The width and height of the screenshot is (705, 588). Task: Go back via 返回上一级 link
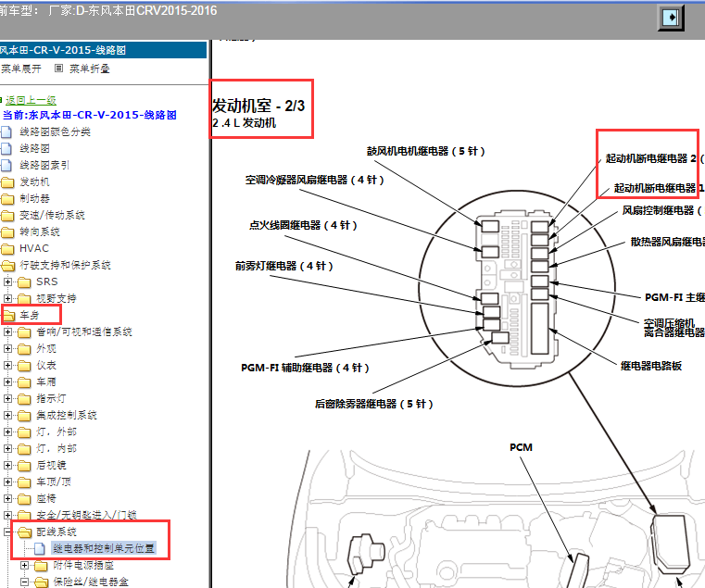pos(31,100)
